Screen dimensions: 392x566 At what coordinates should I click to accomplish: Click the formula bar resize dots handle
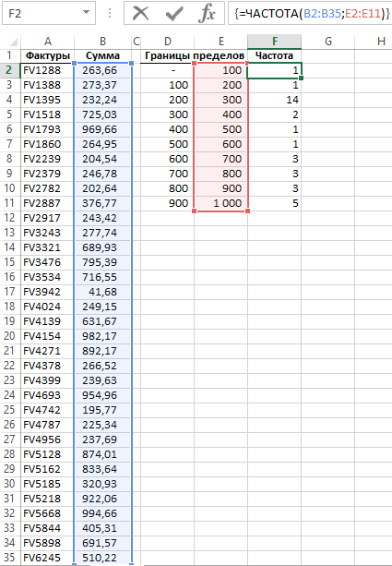click(x=110, y=13)
